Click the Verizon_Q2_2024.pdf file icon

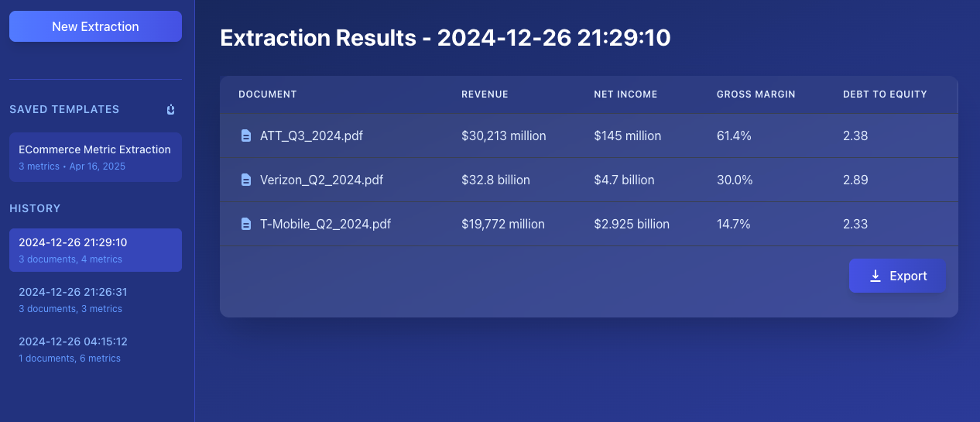click(x=246, y=180)
